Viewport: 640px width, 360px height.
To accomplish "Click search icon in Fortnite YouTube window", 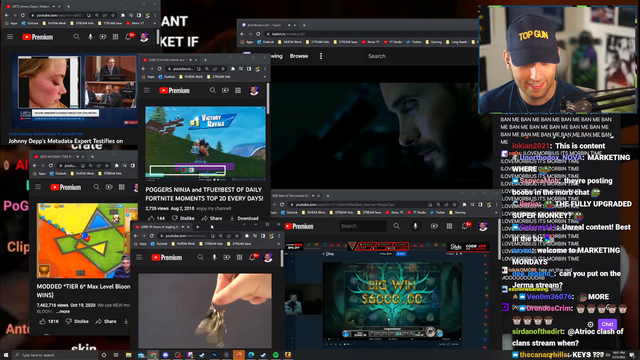I will (213, 90).
